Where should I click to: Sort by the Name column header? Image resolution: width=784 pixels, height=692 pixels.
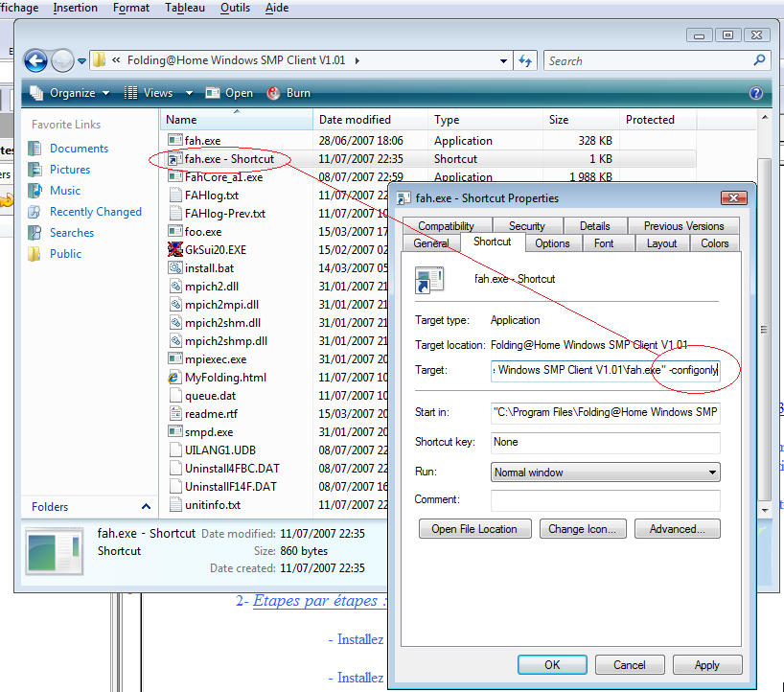click(237, 120)
